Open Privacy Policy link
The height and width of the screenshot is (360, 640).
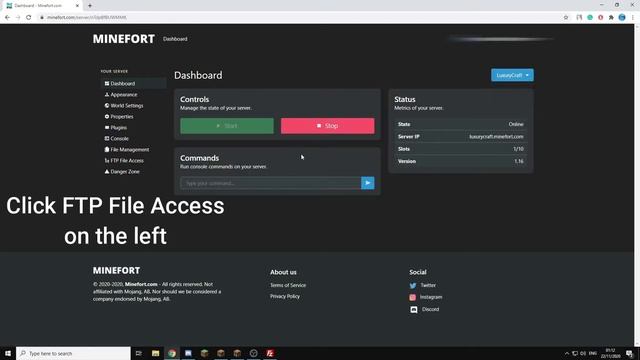285,296
